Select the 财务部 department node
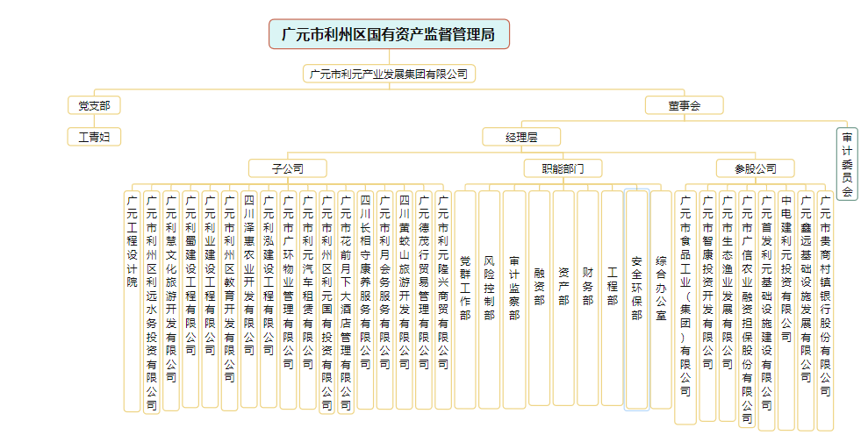Screen dimensions: 868x435 [x=588, y=298]
